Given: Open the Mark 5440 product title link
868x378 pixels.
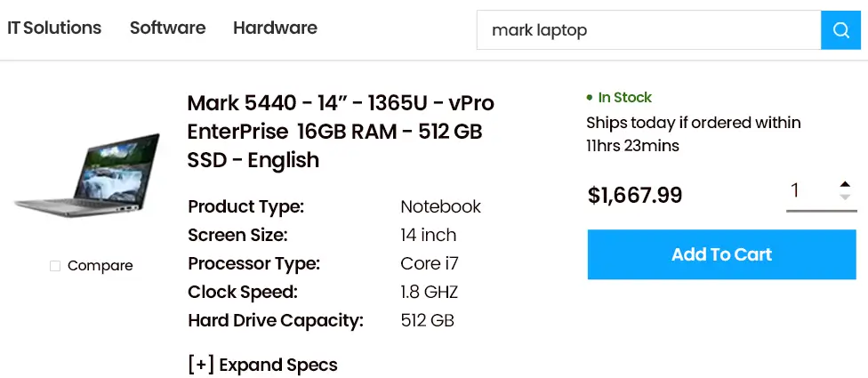Looking at the screenshot, I should click(341, 132).
